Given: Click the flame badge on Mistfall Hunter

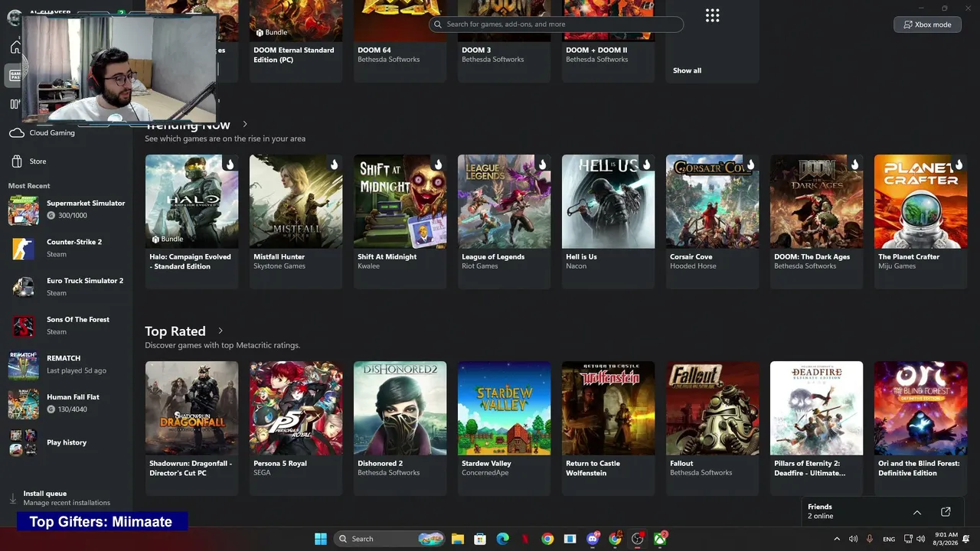Looking at the screenshot, I should pyautogui.click(x=333, y=165).
